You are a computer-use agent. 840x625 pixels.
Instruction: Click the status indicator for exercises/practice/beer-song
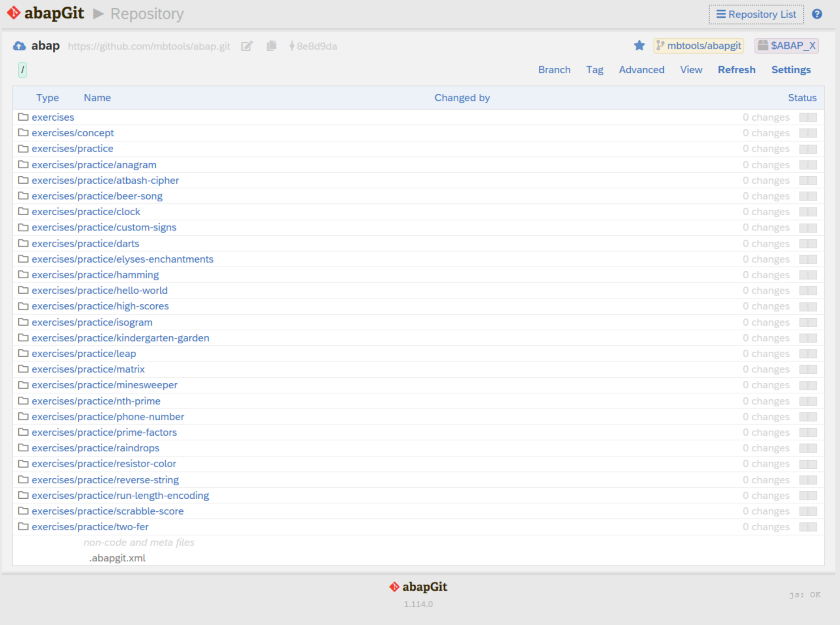tap(808, 196)
